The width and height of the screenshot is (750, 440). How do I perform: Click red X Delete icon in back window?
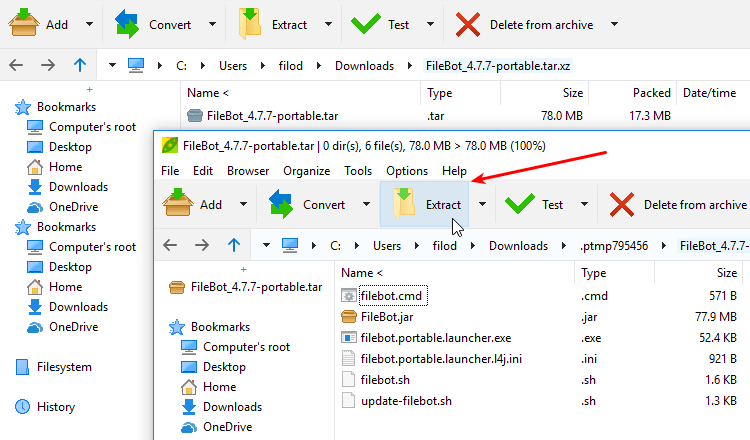click(467, 24)
